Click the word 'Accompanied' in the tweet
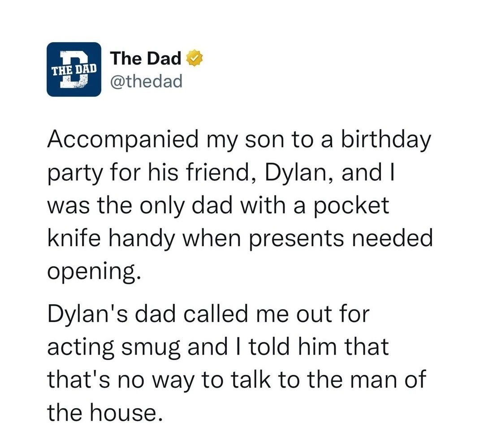The height and width of the screenshot is (448, 484). (x=122, y=140)
